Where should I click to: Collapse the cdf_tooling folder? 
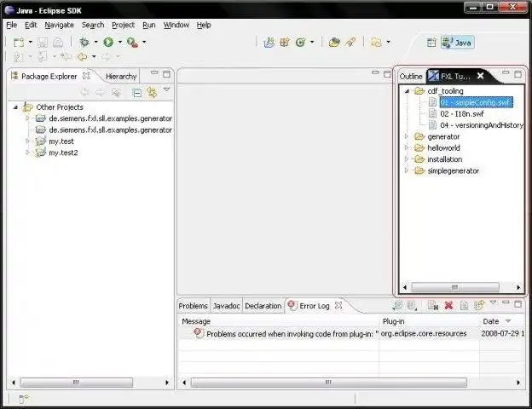point(407,91)
